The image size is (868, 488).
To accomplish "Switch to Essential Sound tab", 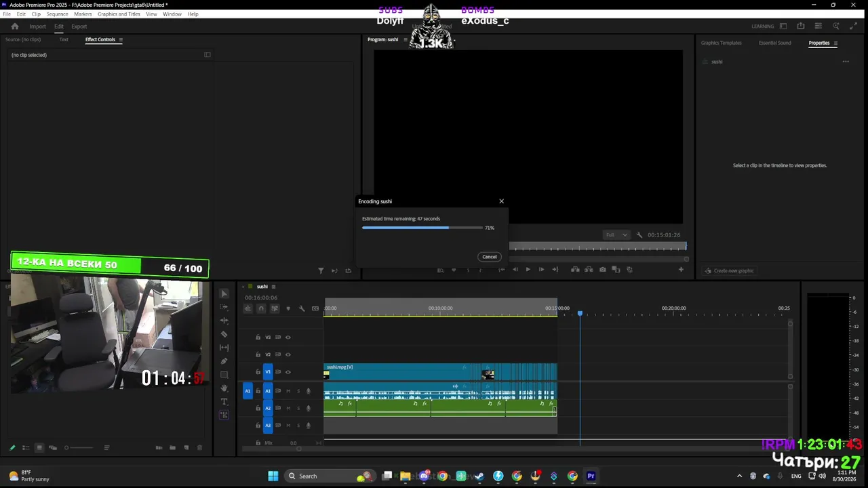I will click(x=774, y=43).
